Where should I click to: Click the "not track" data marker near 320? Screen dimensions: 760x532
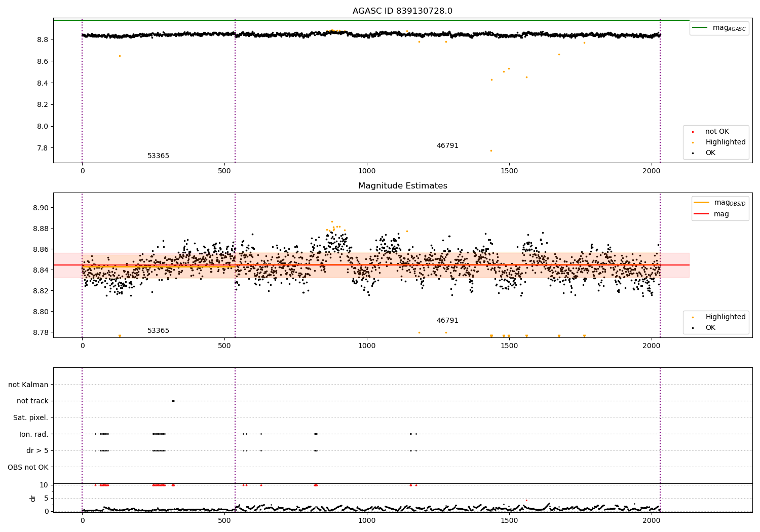pyautogui.click(x=173, y=401)
